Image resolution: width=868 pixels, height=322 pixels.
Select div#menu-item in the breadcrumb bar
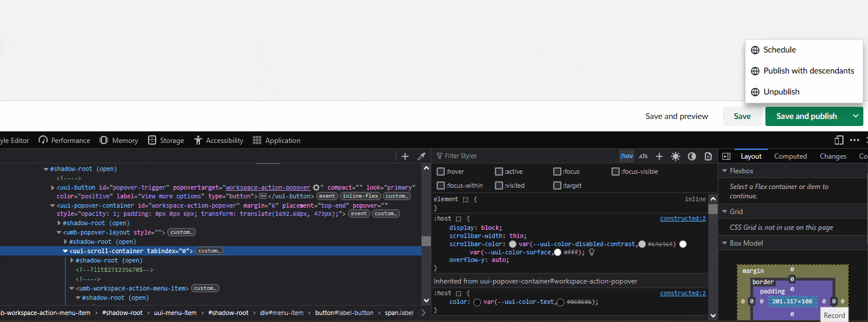(282, 313)
